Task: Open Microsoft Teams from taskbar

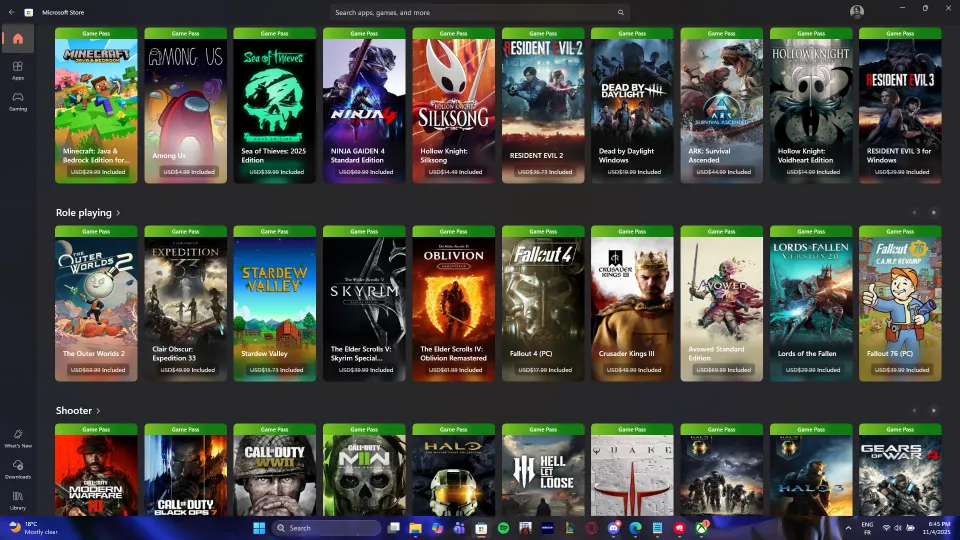Action: pos(459,528)
